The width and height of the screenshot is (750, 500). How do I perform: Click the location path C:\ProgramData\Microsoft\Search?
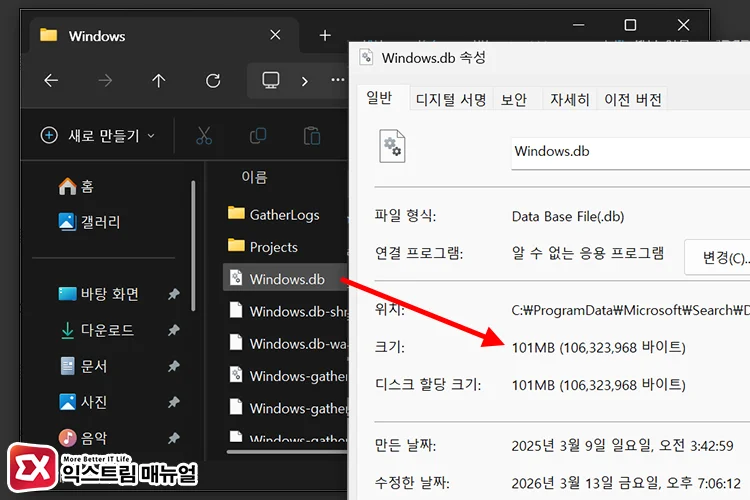click(630, 310)
